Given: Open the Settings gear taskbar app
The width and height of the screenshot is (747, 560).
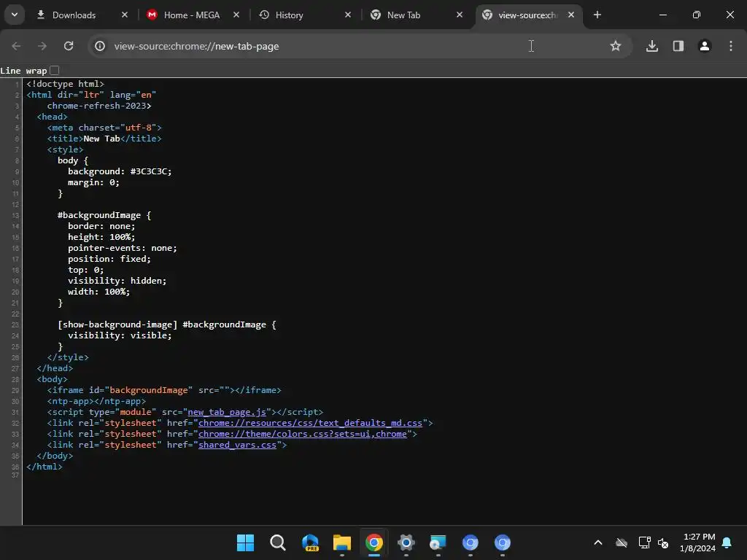Looking at the screenshot, I should pyautogui.click(x=406, y=542).
